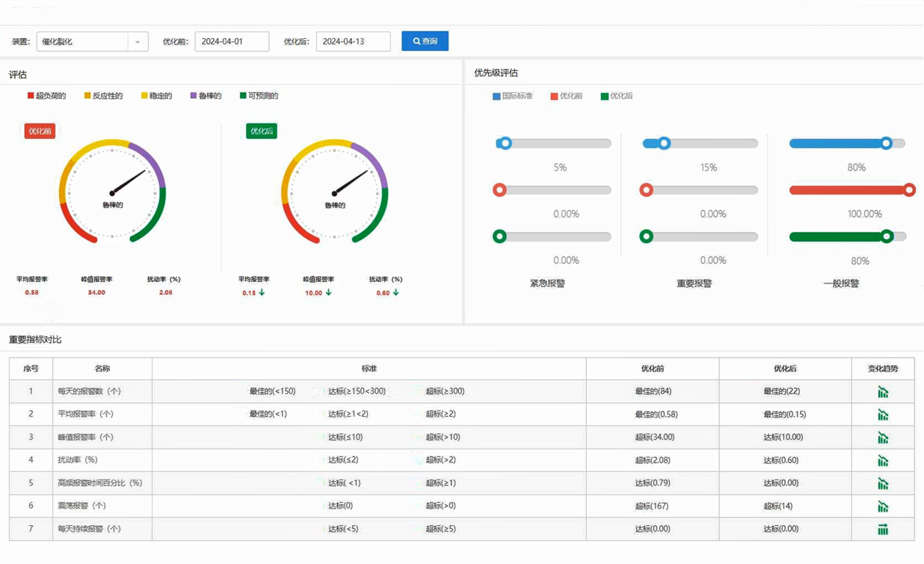The width and height of the screenshot is (924, 564).
Task: Toggle the 国际标准 legend in 优先级评估
Action: (512, 96)
